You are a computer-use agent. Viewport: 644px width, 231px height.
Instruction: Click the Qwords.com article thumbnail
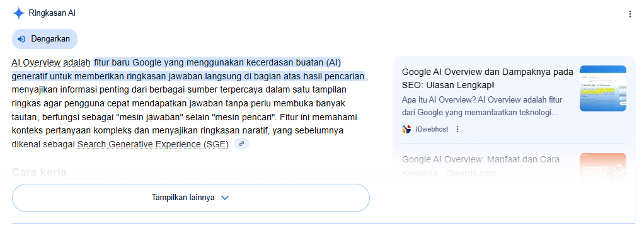coord(603,167)
